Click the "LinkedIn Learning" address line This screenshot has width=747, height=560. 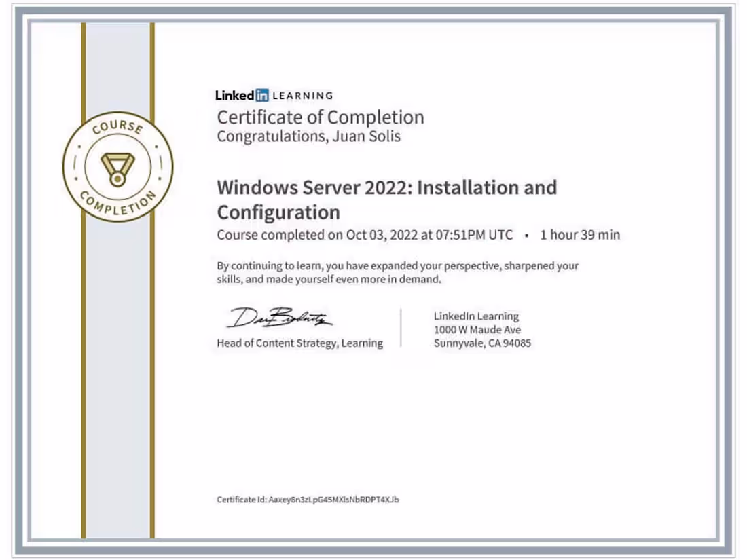476,316
